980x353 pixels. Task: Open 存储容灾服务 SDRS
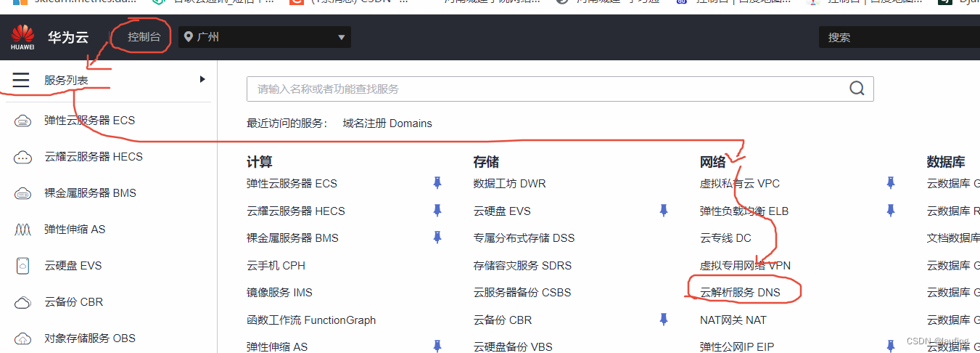(x=522, y=266)
